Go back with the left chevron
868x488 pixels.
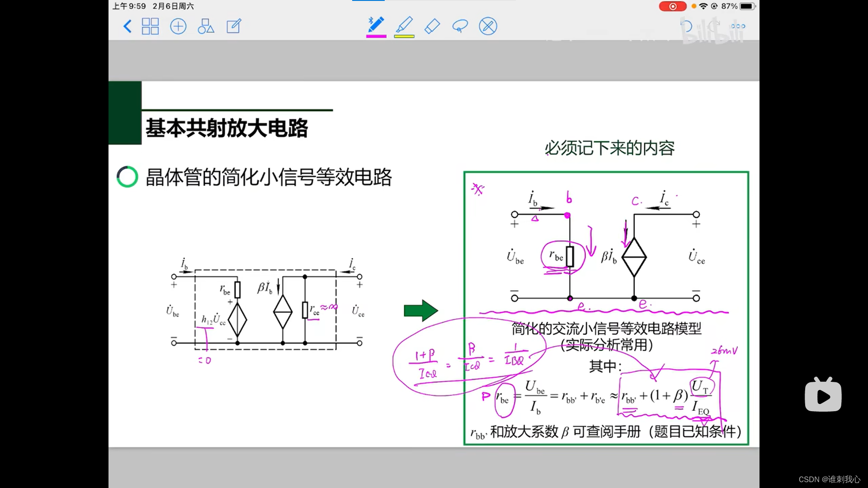pos(127,26)
